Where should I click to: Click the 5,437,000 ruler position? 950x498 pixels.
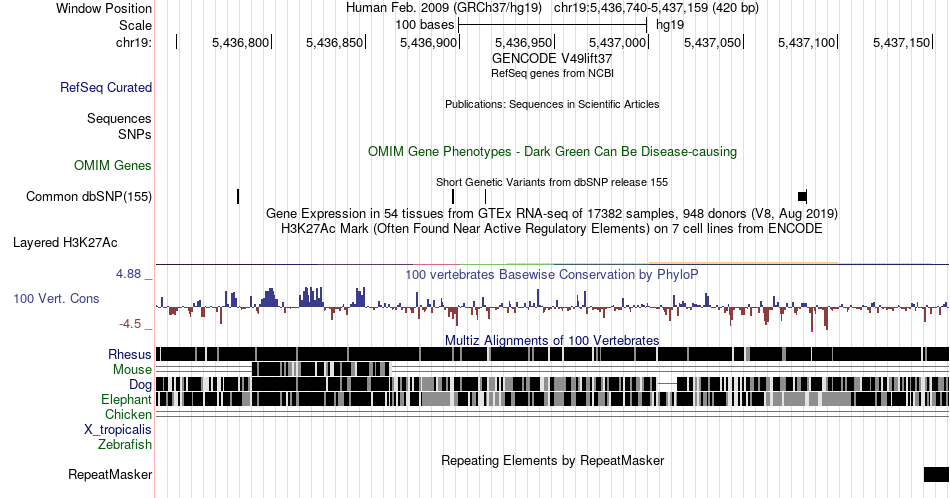[x=617, y=42]
